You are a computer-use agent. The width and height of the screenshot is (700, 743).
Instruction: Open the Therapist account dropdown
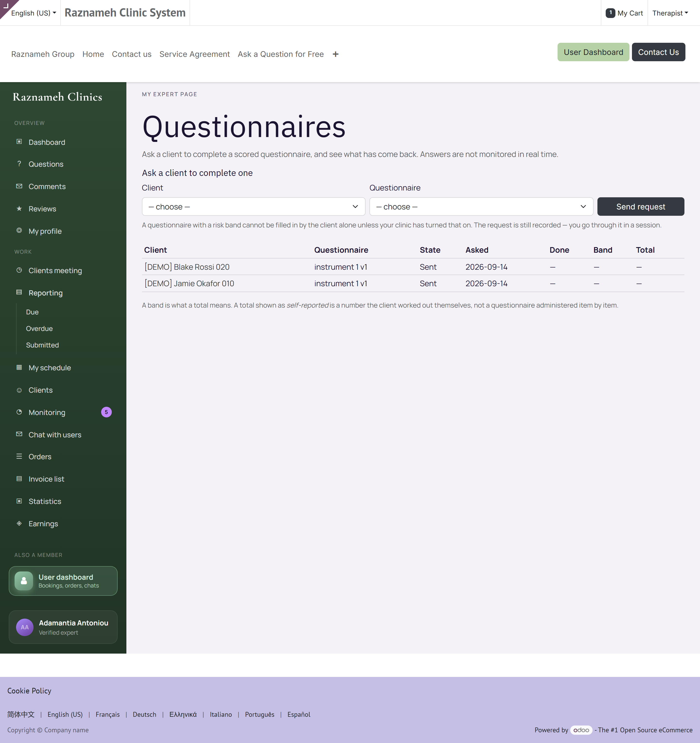click(x=670, y=13)
